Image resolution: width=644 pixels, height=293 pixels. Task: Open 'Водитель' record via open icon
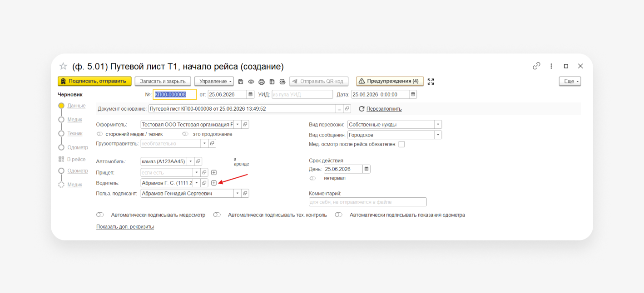(x=204, y=183)
